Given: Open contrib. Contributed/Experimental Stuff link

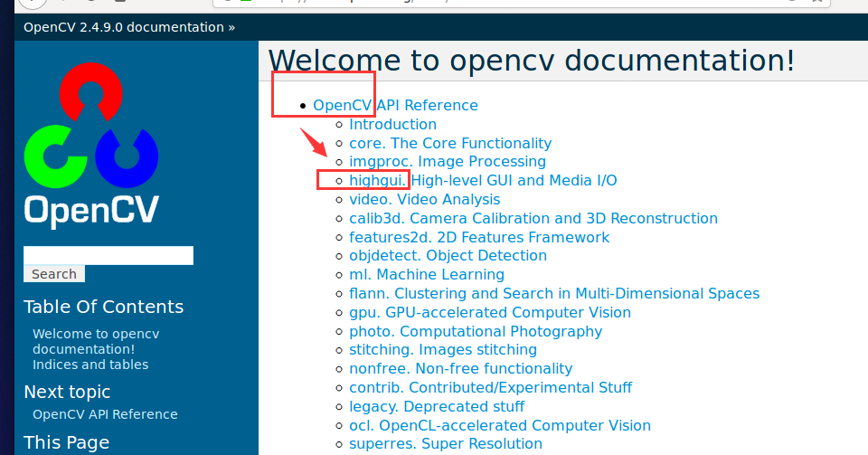Looking at the screenshot, I should pyautogui.click(x=490, y=387).
